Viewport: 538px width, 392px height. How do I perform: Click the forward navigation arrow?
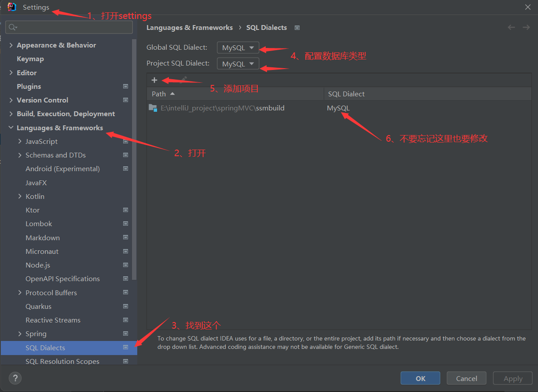[x=526, y=27]
